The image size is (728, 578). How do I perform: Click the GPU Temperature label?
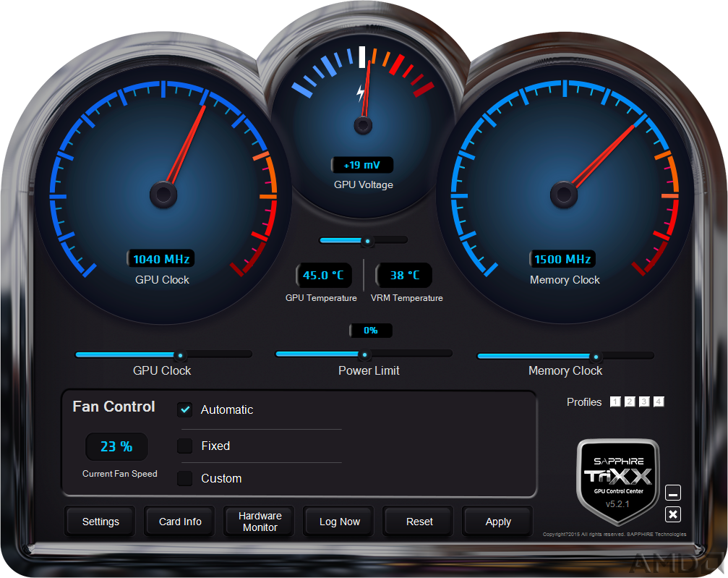pyautogui.click(x=321, y=298)
